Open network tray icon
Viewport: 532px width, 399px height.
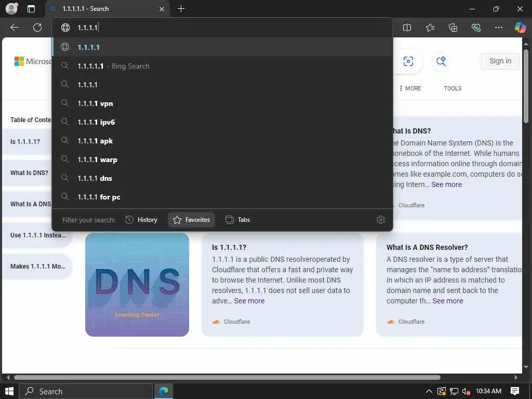point(454,392)
